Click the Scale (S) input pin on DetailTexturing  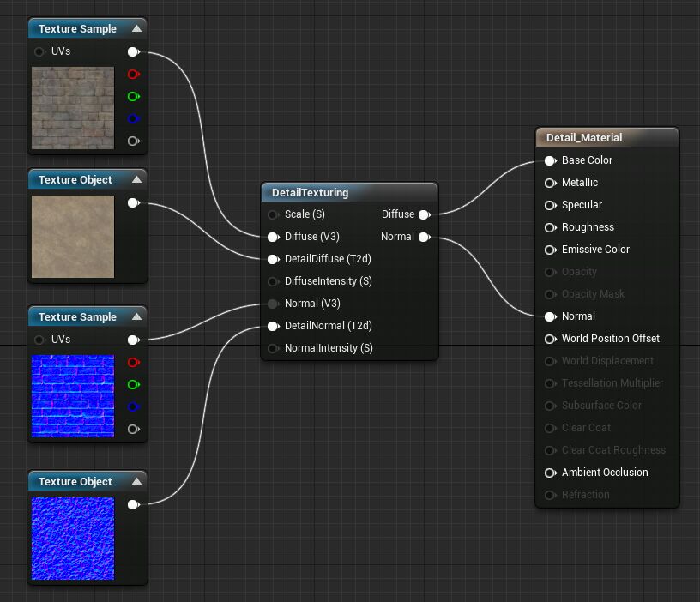[273, 214]
